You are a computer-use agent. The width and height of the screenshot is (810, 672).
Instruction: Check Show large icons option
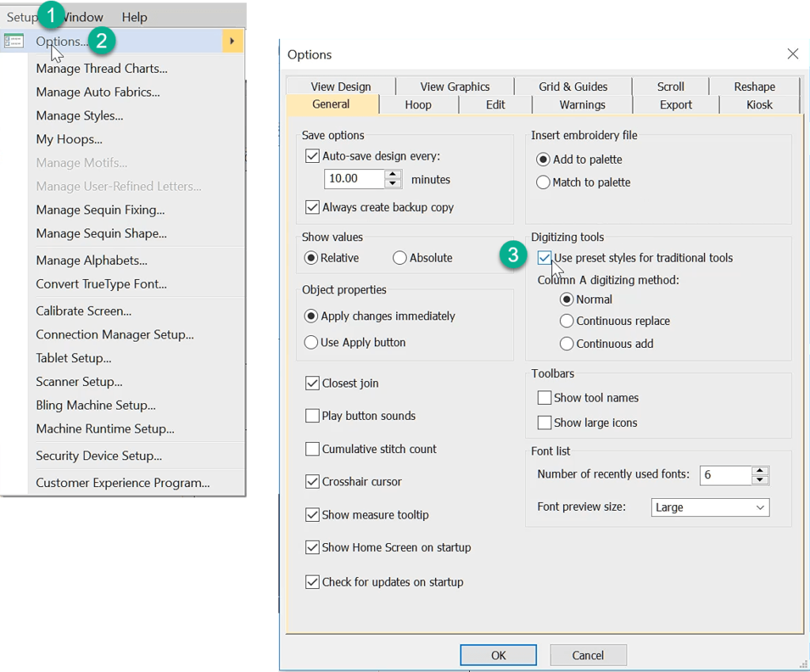pyautogui.click(x=543, y=422)
